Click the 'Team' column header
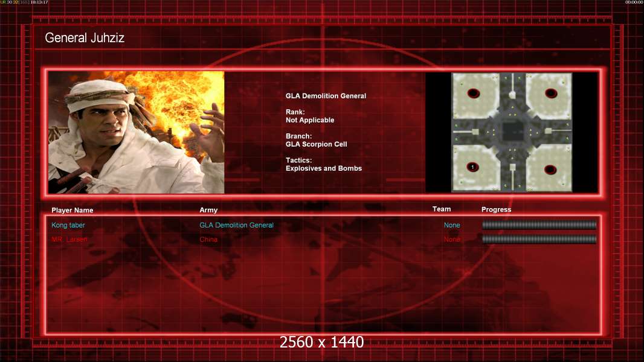This screenshot has width=644, height=362. click(442, 209)
